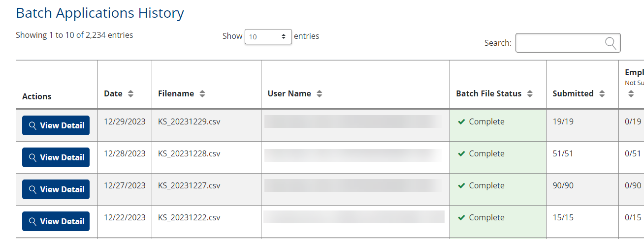Screen dimensions: 644x239
Task: Sort table by Date column arrows
Action: (x=130, y=93)
